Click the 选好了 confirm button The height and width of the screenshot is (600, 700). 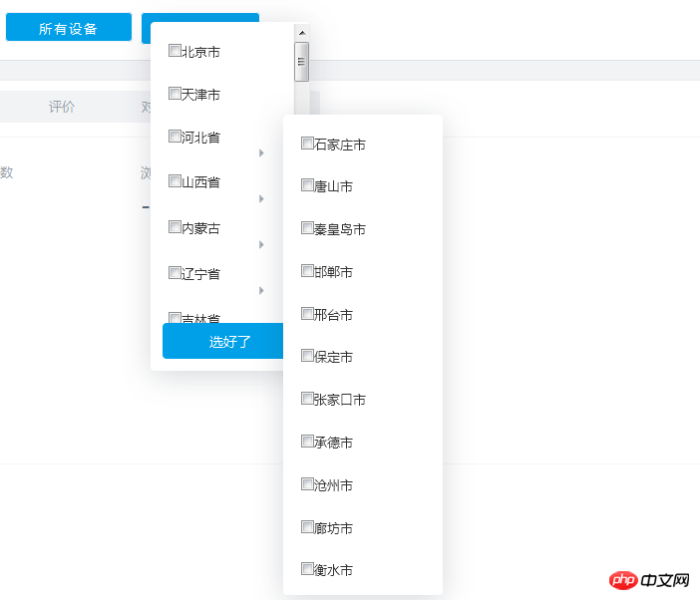point(223,341)
